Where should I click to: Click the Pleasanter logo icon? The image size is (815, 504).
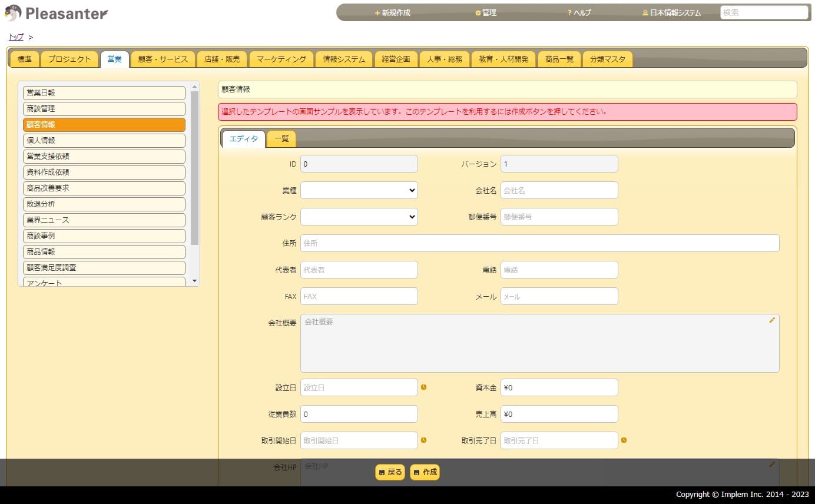tap(13, 13)
